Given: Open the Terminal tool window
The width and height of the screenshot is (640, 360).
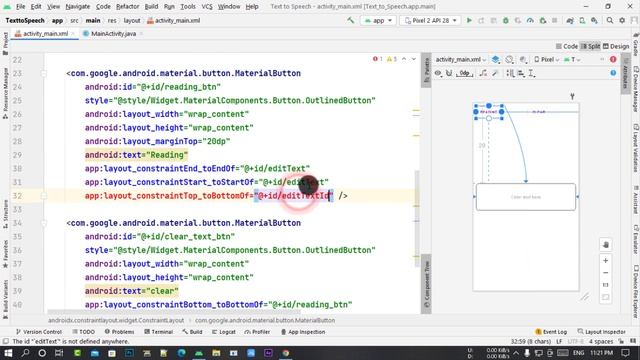Looking at the screenshot, I should point(158,332).
